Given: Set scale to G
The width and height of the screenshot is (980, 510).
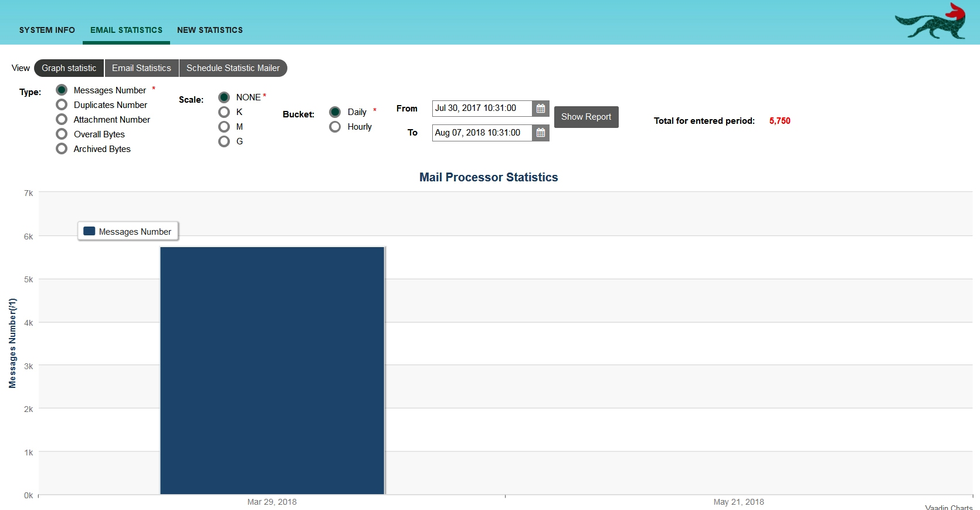Looking at the screenshot, I should [x=224, y=141].
